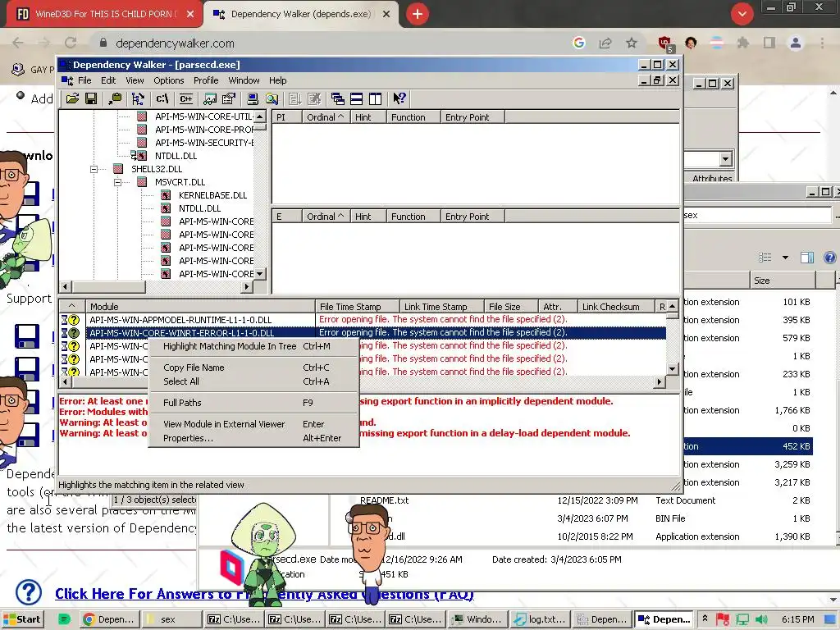Click the Context Help arrow-question toolbar icon
The height and width of the screenshot is (630, 840).
coord(399,98)
